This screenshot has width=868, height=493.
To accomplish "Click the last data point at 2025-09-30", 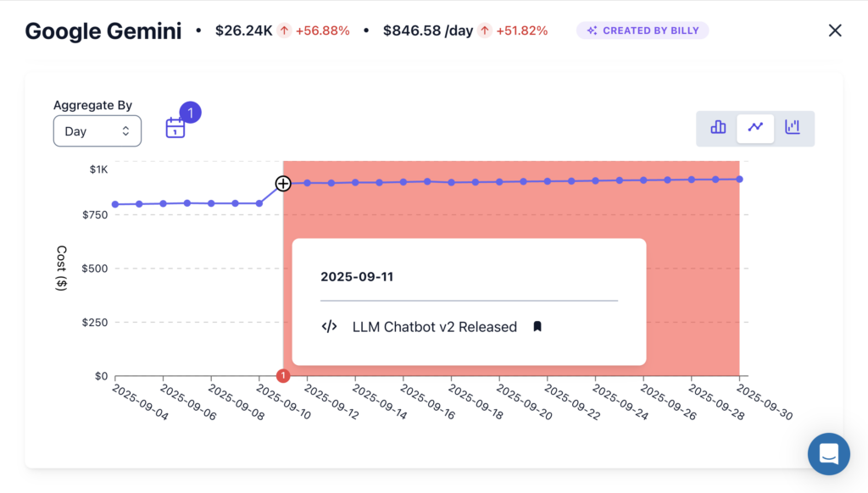I will (x=740, y=179).
